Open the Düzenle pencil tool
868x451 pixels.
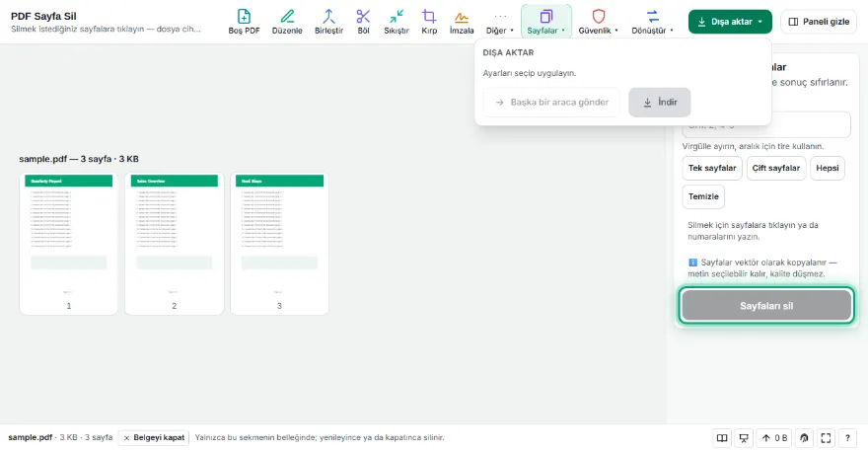click(x=287, y=22)
